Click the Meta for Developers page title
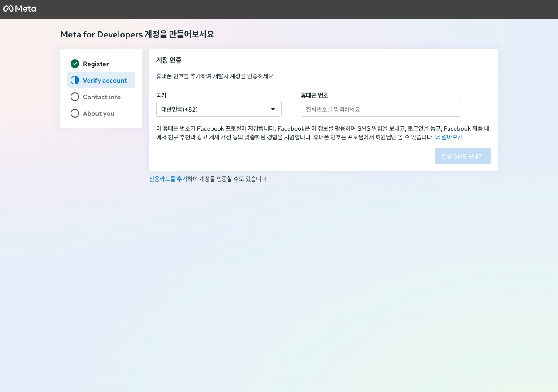558x392 pixels. (137, 34)
